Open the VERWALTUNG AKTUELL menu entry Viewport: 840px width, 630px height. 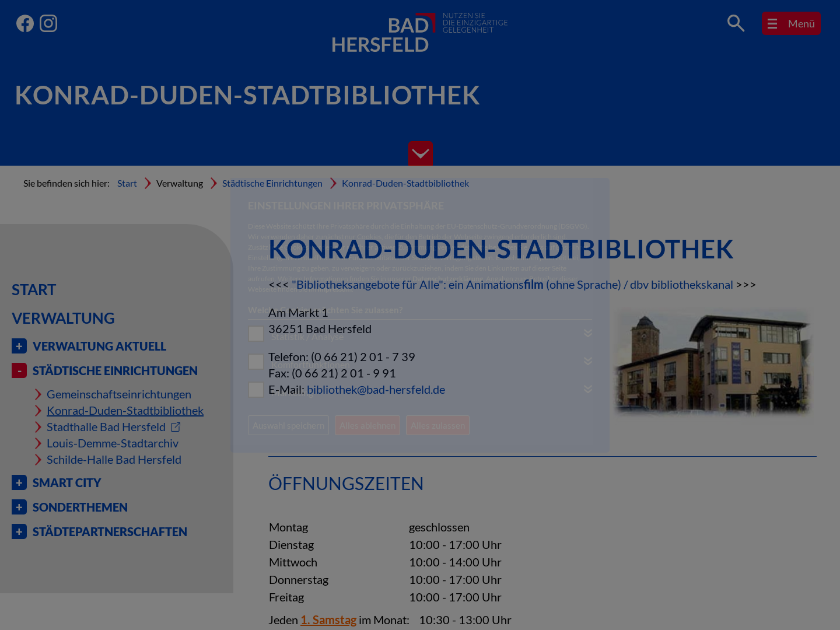point(100,346)
